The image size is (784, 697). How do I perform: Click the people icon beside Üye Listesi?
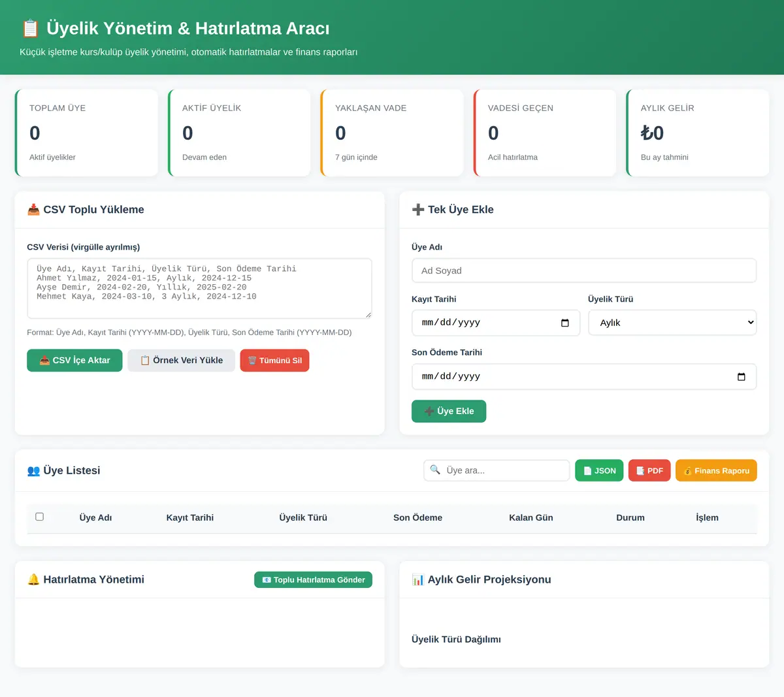(33, 470)
